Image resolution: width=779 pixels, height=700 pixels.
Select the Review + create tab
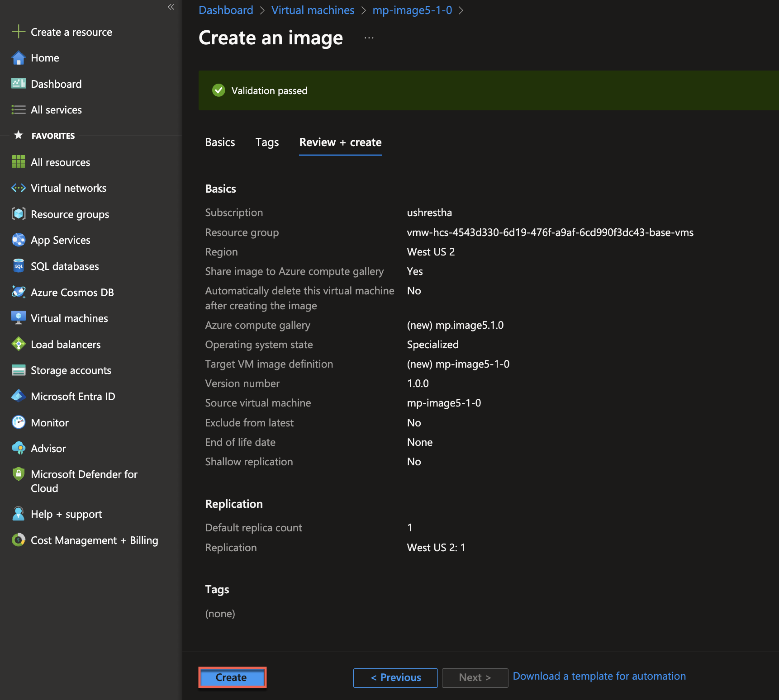(x=341, y=142)
